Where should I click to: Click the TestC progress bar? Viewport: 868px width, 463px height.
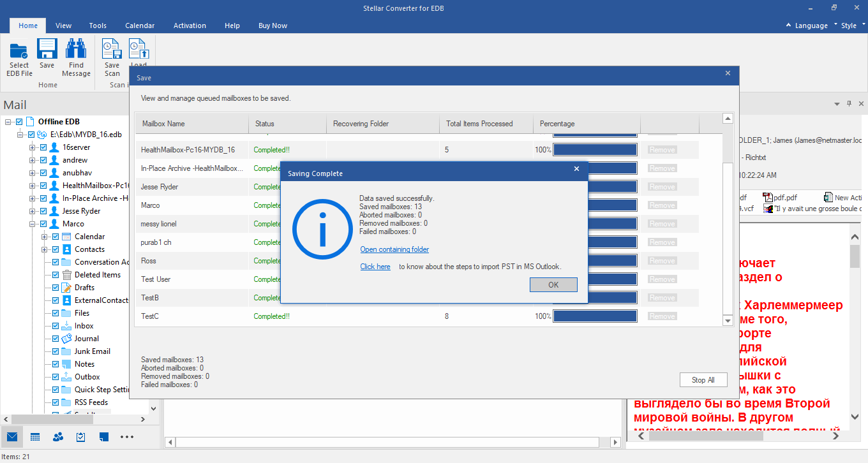595,316
